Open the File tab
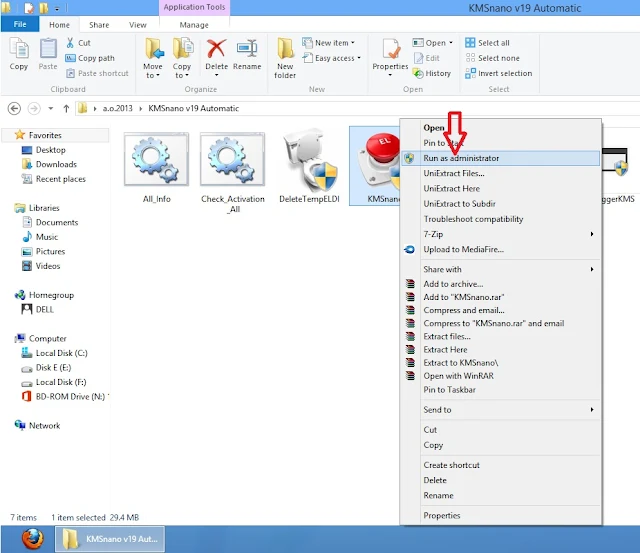 (x=20, y=24)
